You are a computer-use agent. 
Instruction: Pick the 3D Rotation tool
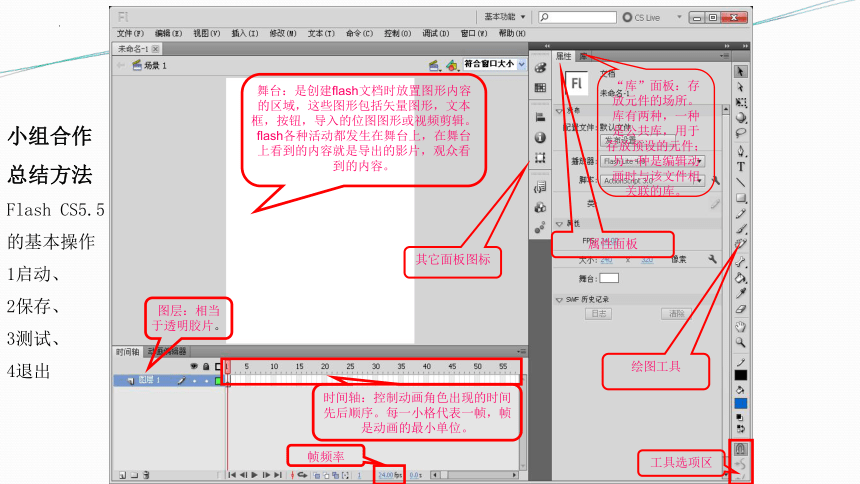point(740,117)
